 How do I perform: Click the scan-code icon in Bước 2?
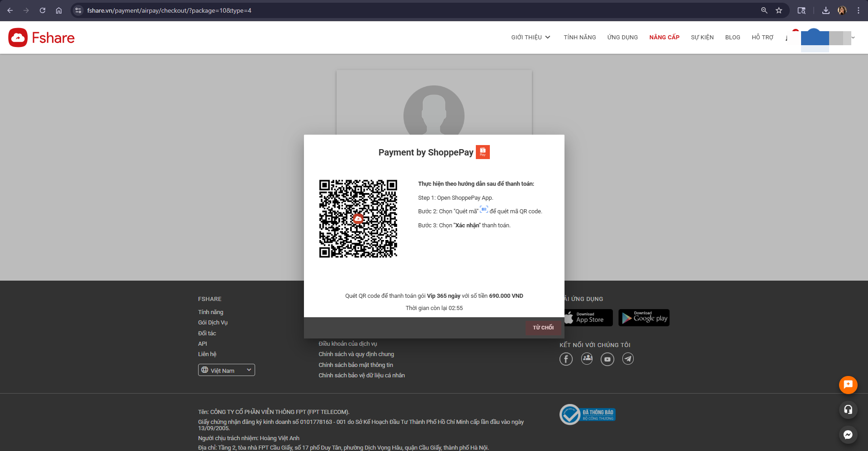click(x=484, y=210)
